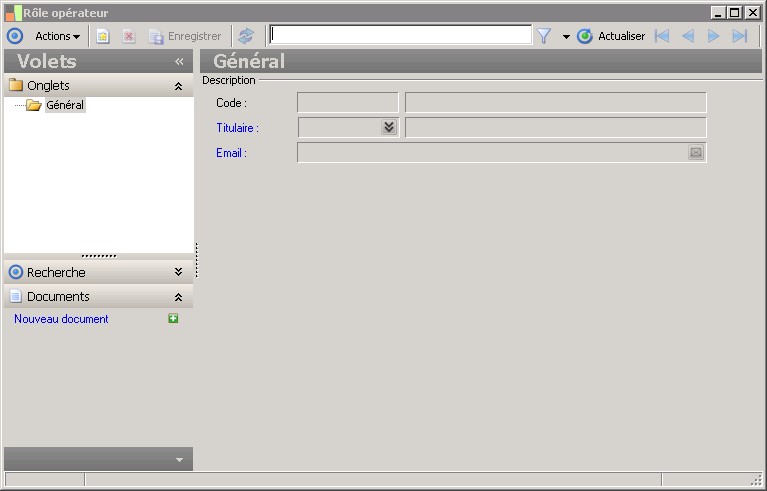The image size is (767, 491).
Task: Click the refresh arrows toolbar icon
Action: point(246,36)
